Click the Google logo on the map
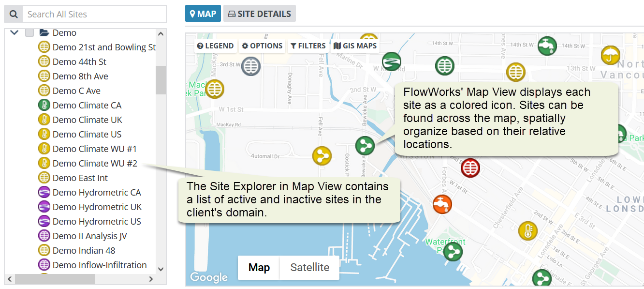The image size is (644, 289). coord(209,277)
